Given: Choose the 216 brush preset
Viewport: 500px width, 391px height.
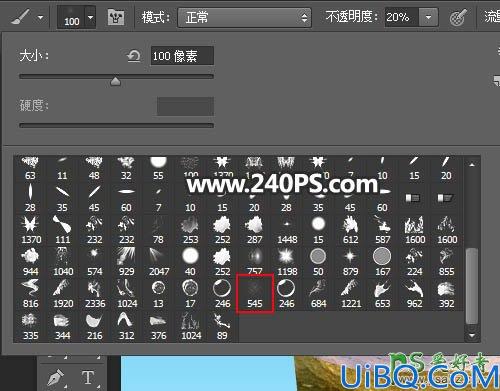Looking at the screenshot, I should click(94, 326).
